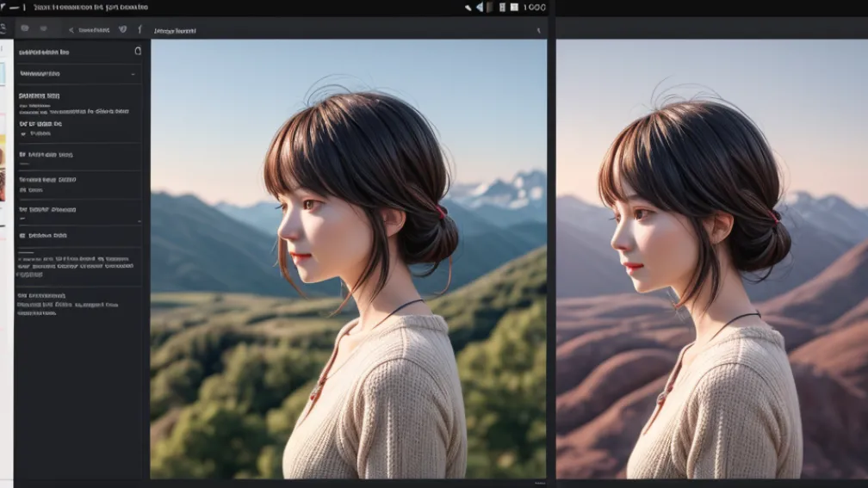Toggle the square checkbox in sixth panel section

point(22,236)
